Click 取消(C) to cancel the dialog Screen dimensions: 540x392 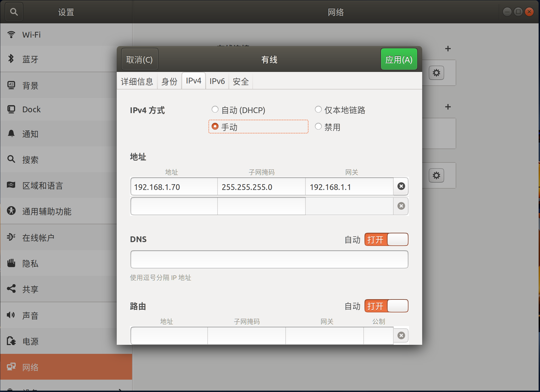tap(140, 59)
